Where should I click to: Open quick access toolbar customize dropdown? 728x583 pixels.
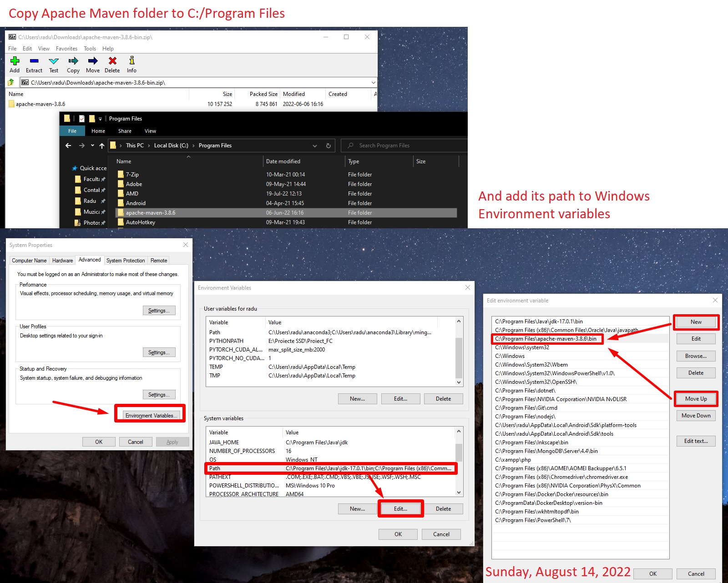coord(100,119)
